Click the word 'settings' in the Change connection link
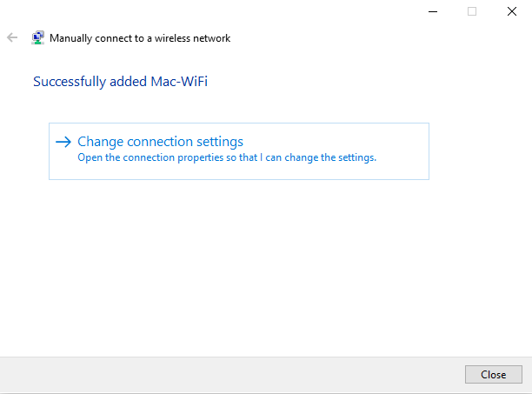This screenshot has height=394, width=532. (220, 142)
